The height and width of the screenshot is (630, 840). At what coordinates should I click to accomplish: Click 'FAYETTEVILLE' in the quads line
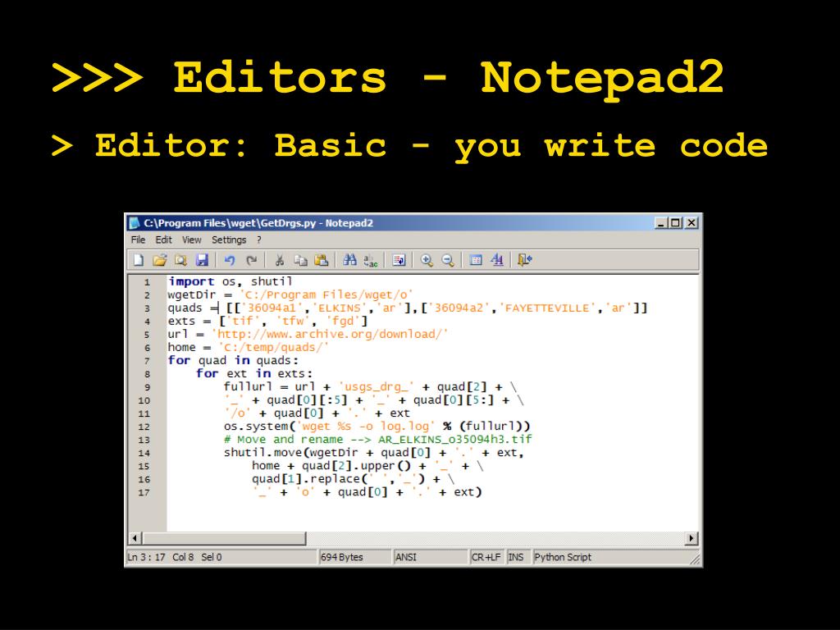547,308
